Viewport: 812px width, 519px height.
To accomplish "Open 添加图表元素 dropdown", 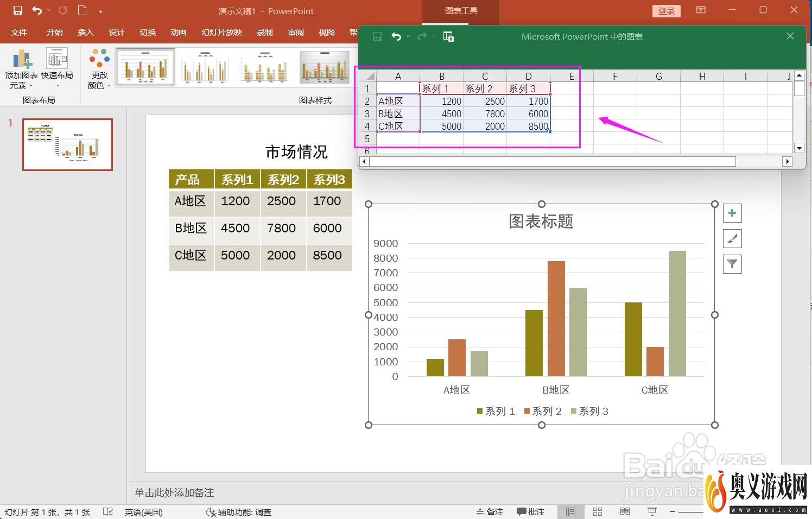I will pyautogui.click(x=22, y=69).
